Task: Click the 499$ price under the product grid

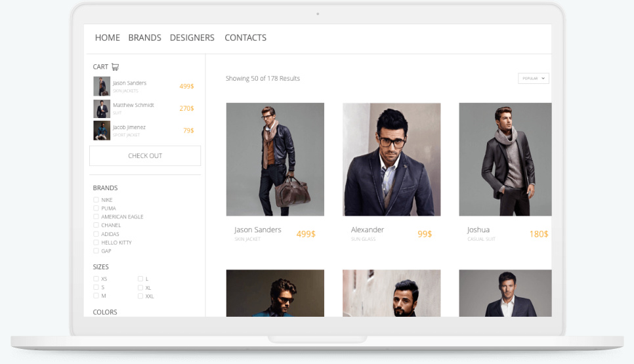Action: (x=306, y=234)
